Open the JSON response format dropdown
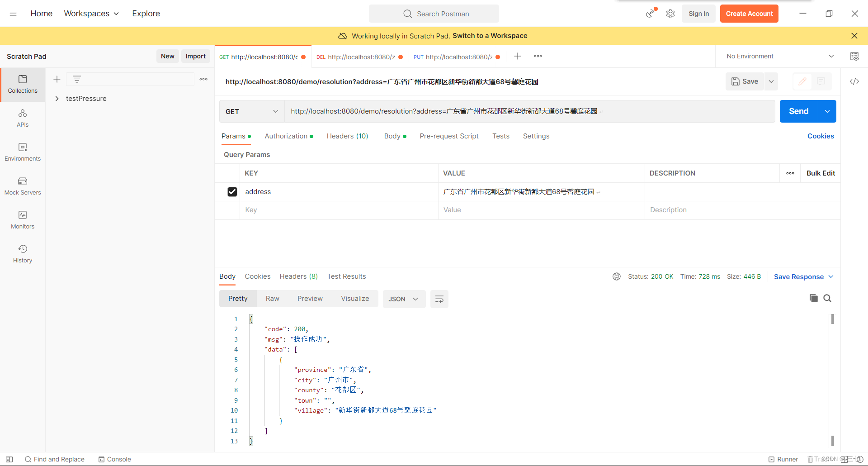The height and width of the screenshot is (466, 868). click(x=404, y=299)
